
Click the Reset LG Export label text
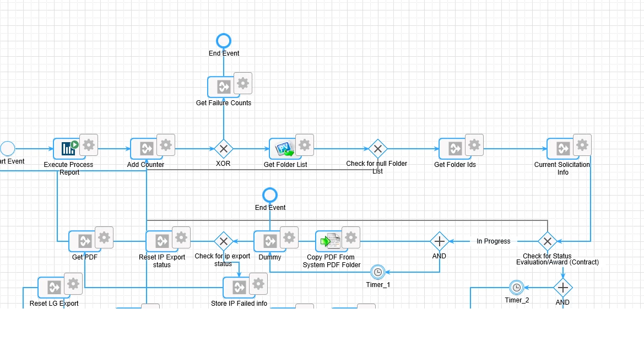tap(54, 303)
